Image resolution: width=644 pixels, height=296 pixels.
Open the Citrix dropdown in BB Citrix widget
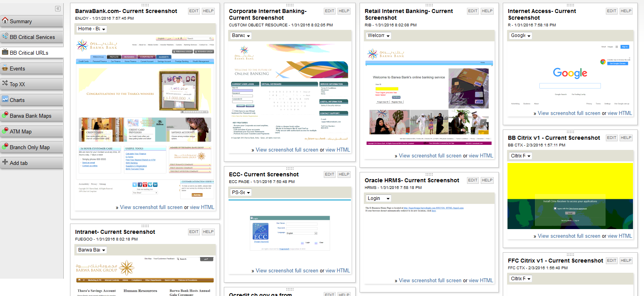(520, 156)
